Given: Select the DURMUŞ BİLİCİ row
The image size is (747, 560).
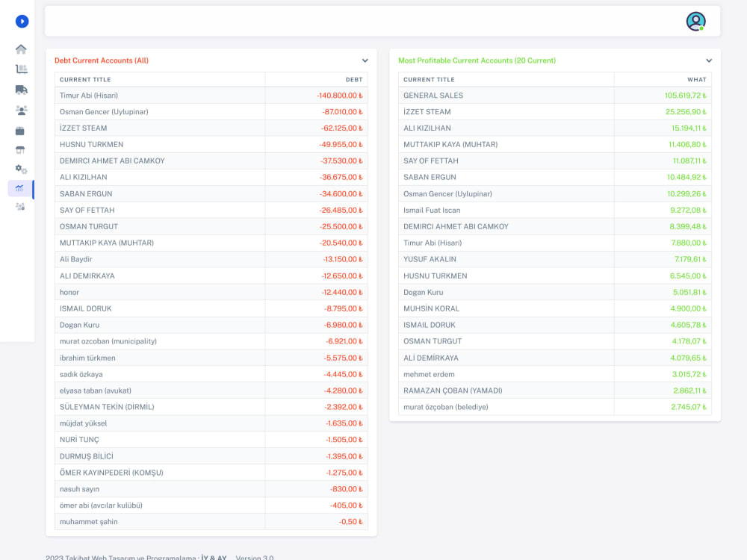Looking at the screenshot, I should point(211,456).
